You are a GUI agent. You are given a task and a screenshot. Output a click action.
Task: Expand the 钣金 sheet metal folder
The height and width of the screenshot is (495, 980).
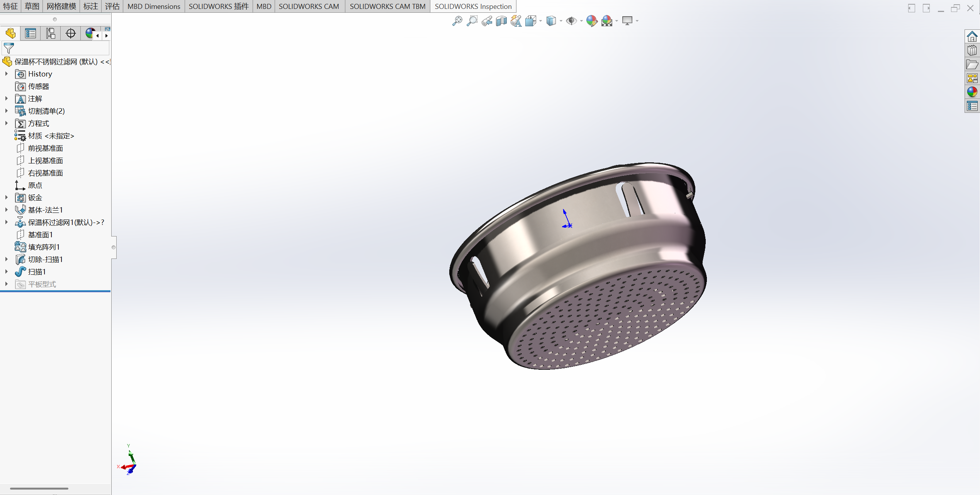click(x=6, y=197)
